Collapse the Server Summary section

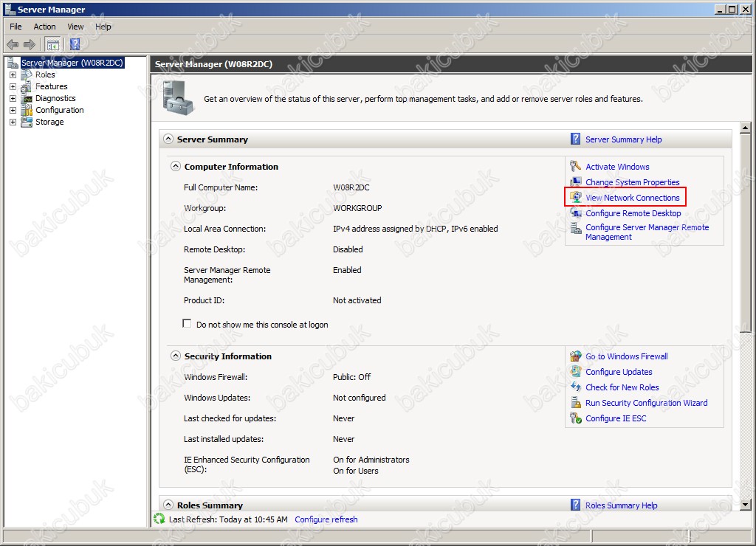[x=168, y=139]
